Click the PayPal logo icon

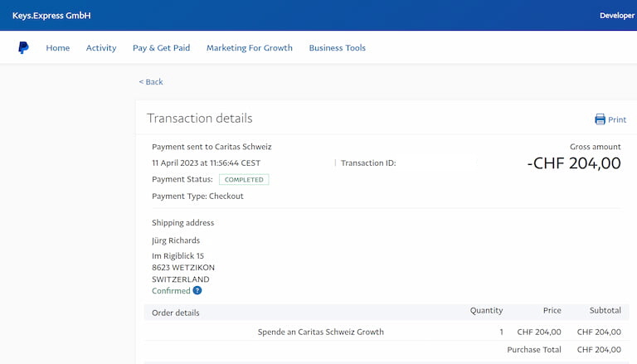click(23, 48)
